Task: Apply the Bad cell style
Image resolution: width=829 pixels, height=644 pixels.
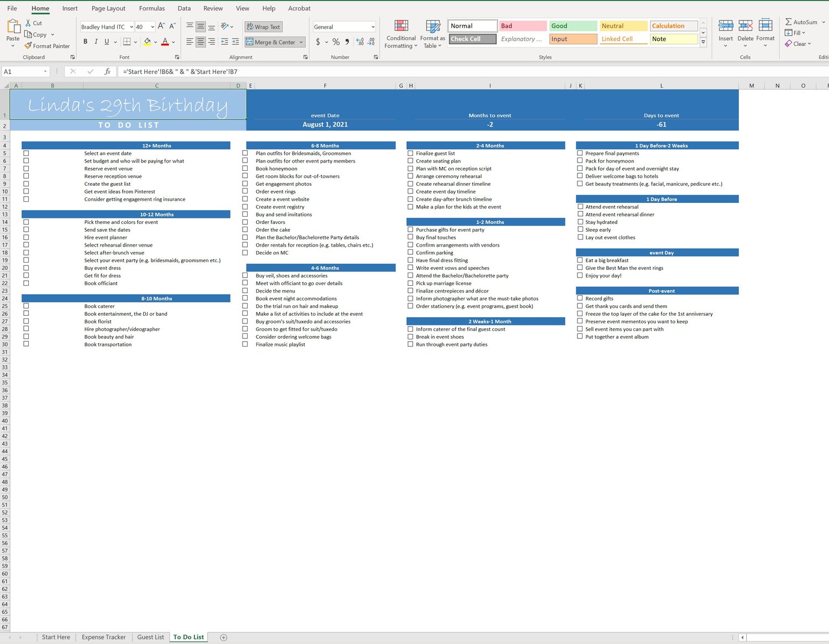Action: (x=523, y=26)
